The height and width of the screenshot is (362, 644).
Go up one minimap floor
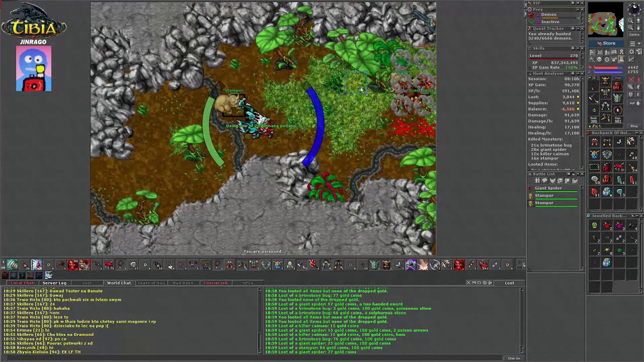click(x=638, y=21)
